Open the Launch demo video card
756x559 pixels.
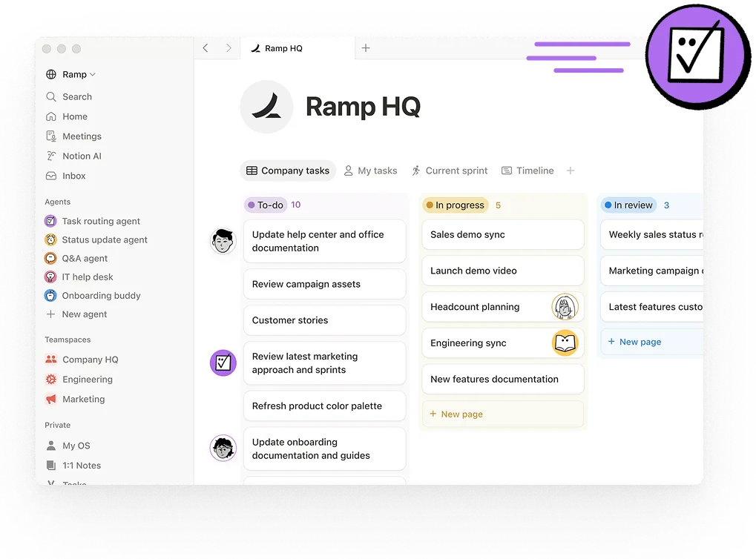click(503, 271)
